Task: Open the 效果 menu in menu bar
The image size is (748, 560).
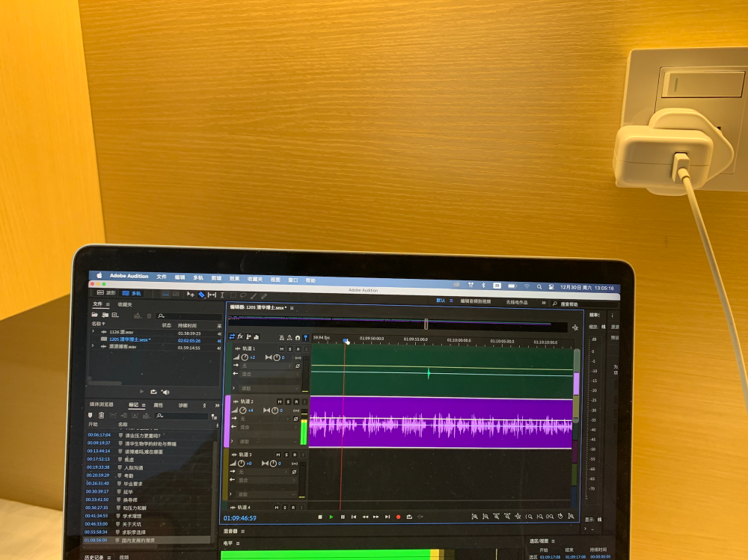Action: [234, 279]
